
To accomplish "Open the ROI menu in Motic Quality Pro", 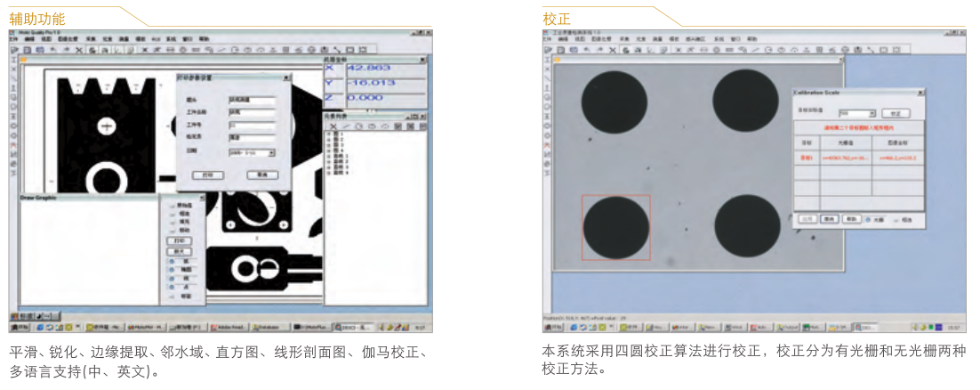I will tap(155, 40).
